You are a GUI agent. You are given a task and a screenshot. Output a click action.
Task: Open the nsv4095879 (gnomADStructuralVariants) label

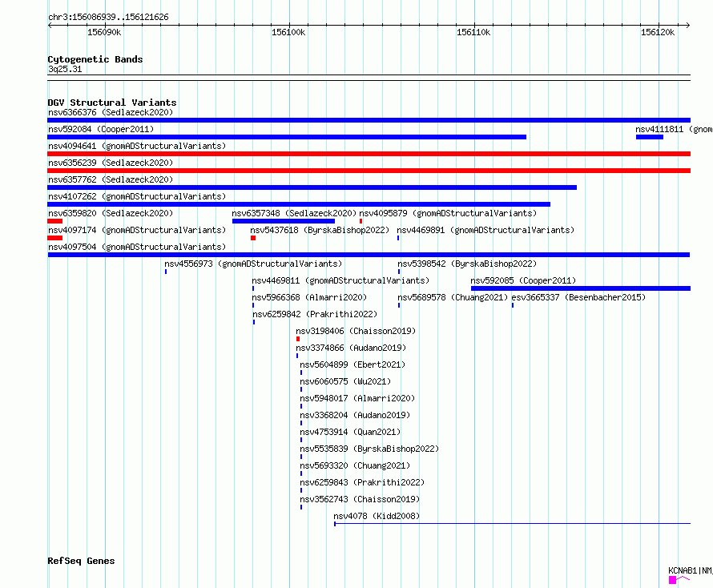tap(448, 213)
